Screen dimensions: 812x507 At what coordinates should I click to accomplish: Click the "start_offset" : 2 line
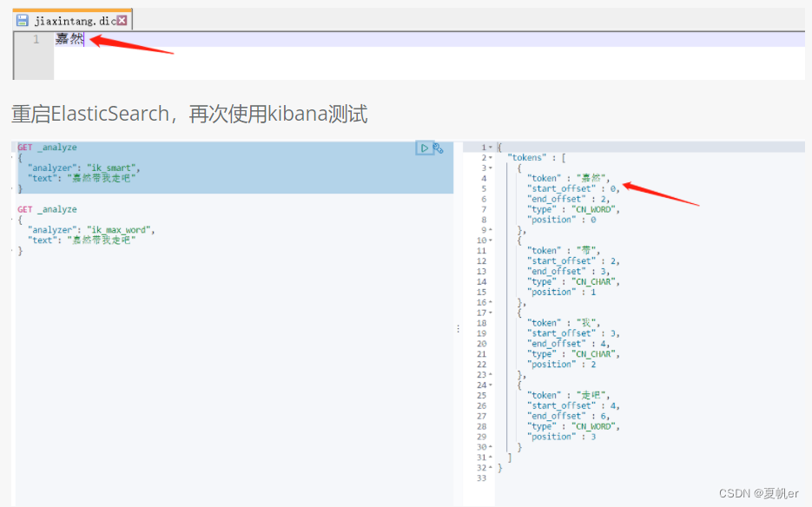click(x=573, y=261)
